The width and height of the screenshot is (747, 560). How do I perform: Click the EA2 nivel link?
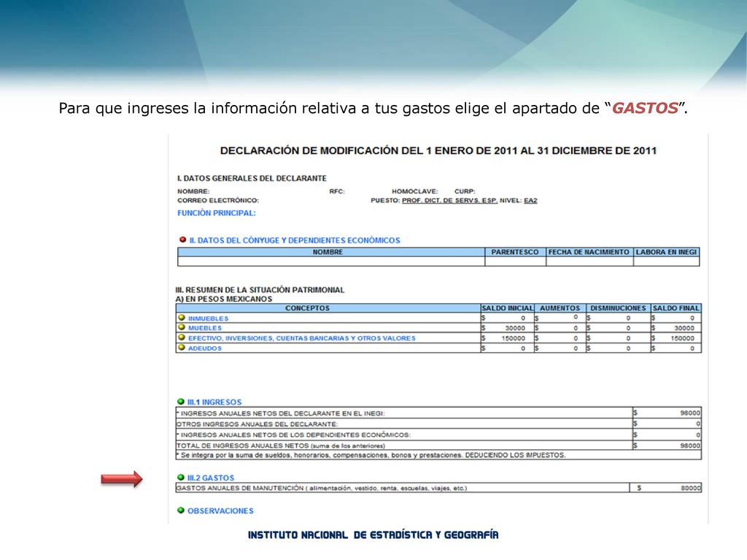pyautogui.click(x=530, y=201)
